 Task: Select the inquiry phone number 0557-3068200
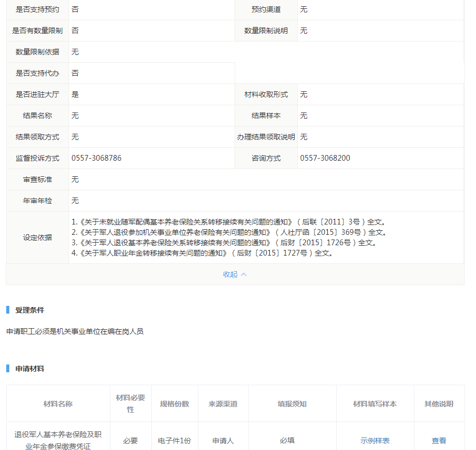[x=325, y=158]
